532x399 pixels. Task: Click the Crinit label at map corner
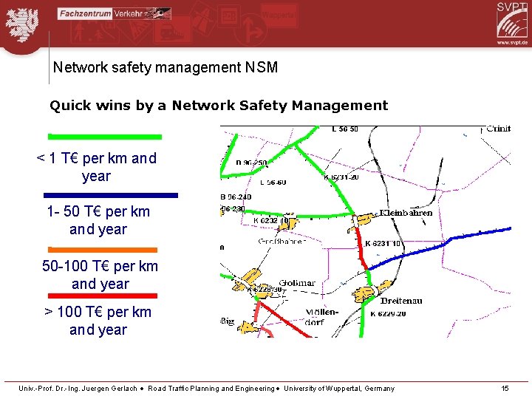click(x=499, y=129)
